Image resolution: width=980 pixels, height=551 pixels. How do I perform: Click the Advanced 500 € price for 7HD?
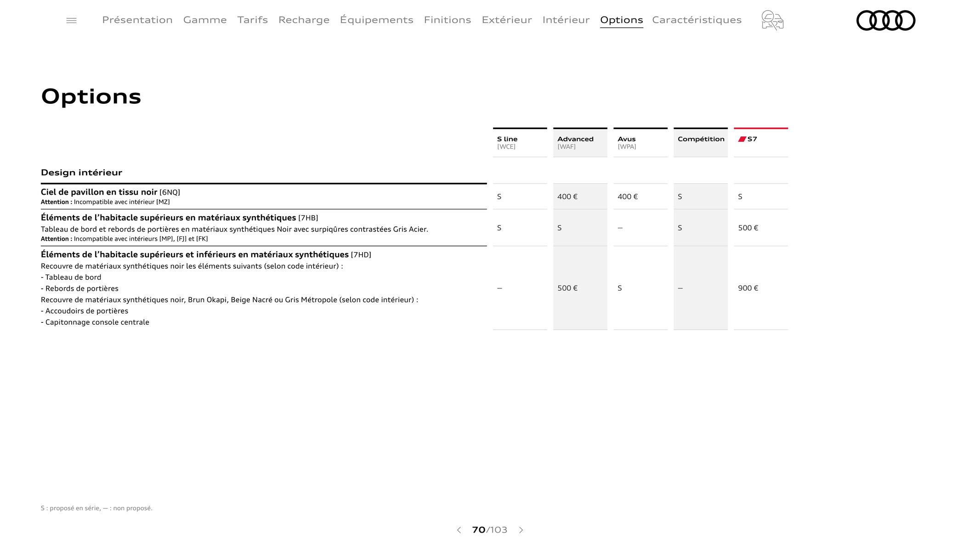(567, 288)
